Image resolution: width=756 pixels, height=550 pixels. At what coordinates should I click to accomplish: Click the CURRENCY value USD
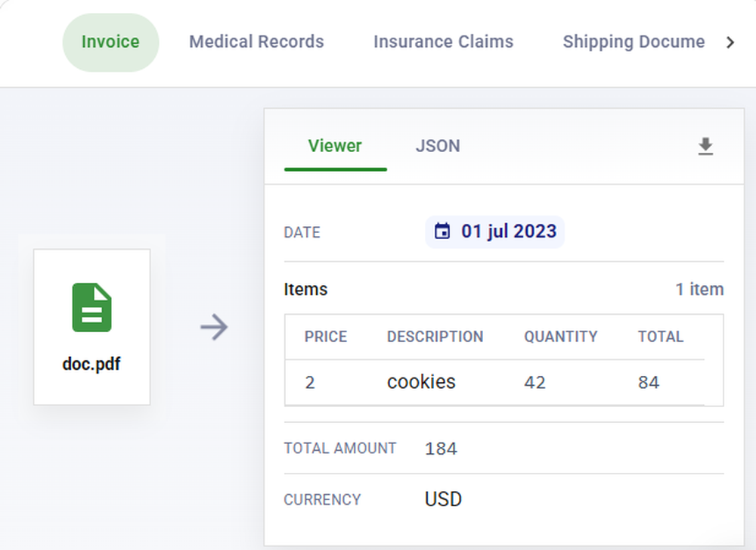[443, 499]
